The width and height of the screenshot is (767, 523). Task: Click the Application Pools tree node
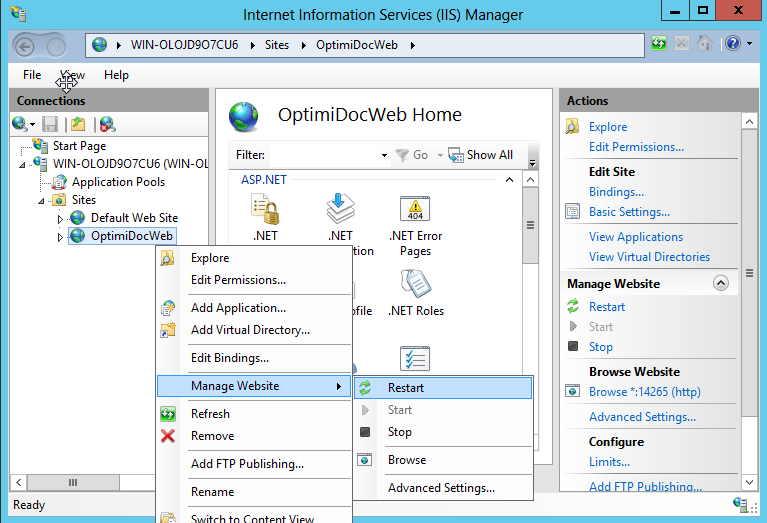118,182
